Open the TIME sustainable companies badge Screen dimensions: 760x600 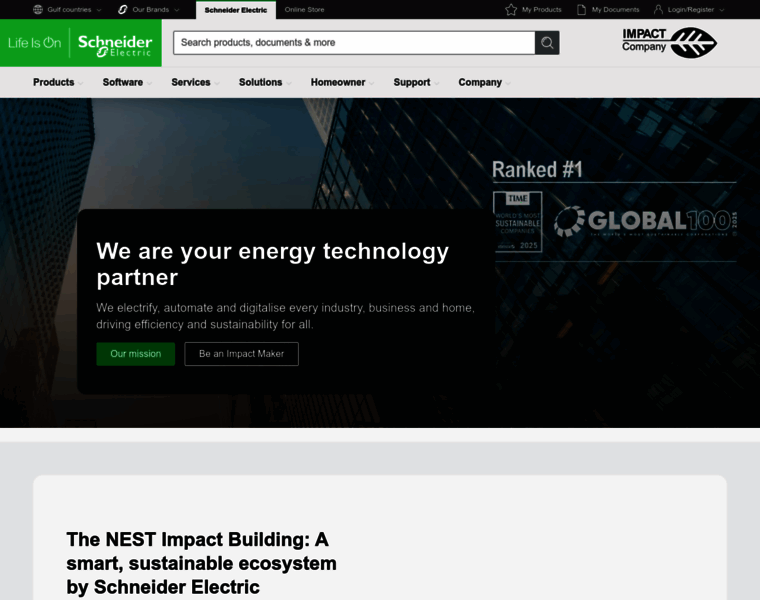coord(517,221)
